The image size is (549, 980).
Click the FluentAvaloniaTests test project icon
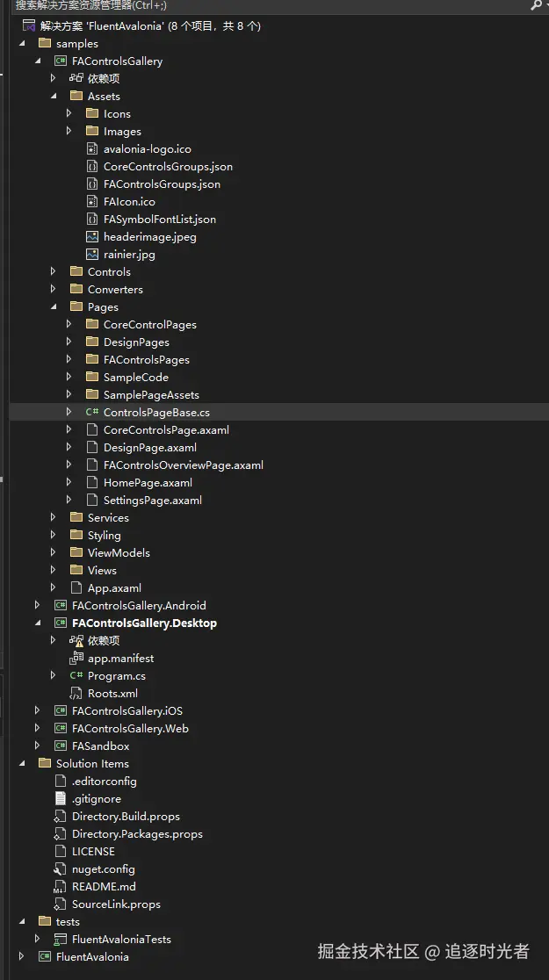(x=61, y=939)
